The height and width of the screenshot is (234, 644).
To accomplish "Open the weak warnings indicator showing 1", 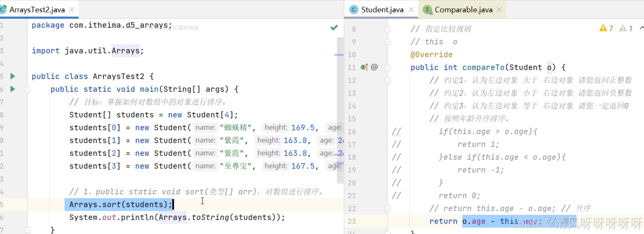I will pos(626,28).
